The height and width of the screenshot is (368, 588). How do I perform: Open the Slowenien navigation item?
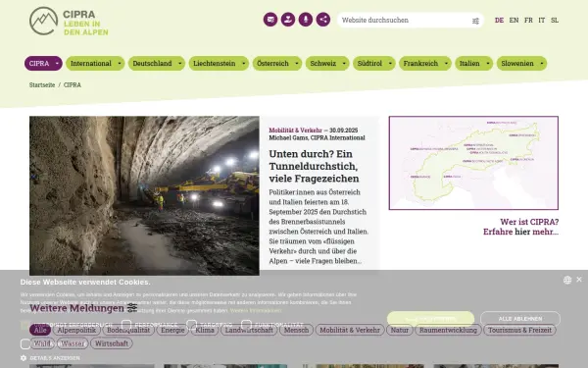coord(517,64)
